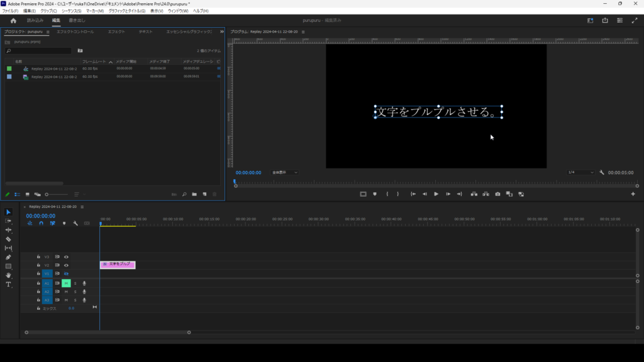Toggle V1 track output eye icon

point(66,274)
